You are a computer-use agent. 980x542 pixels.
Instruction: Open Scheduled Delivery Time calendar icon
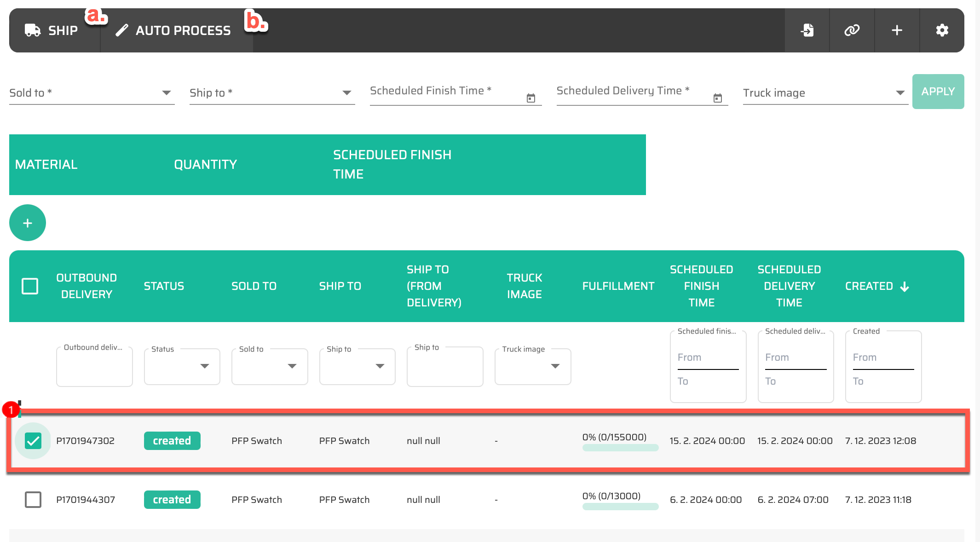(x=717, y=98)
